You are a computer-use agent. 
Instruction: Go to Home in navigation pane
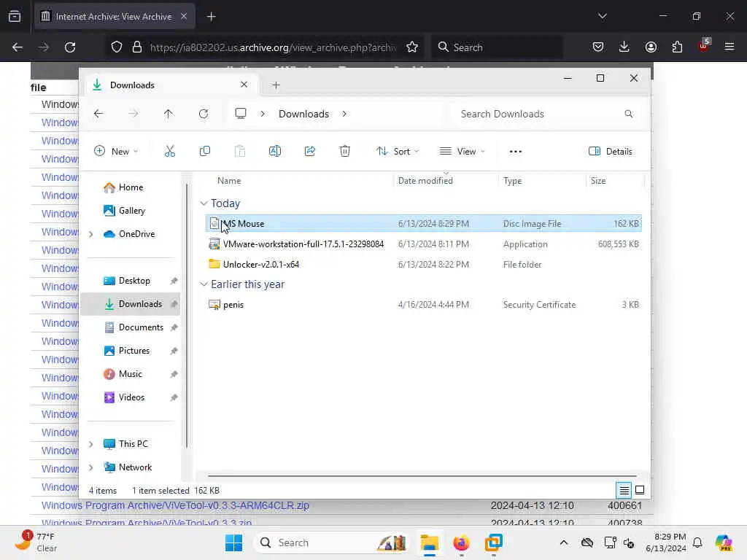point(124,187)
